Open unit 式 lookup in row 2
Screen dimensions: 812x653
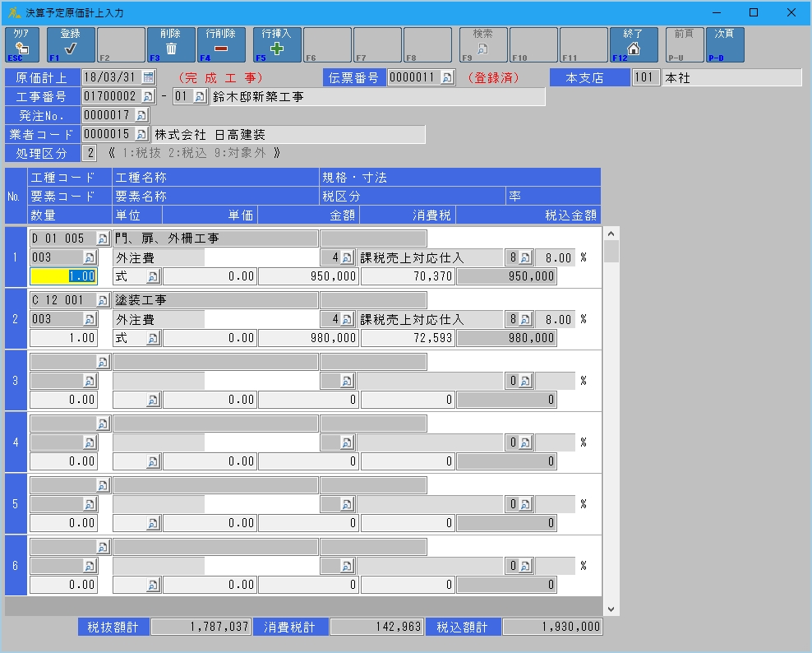[x=152, y=338]
